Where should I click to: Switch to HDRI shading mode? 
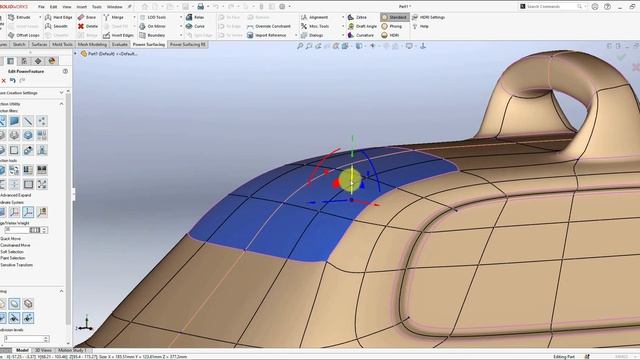coord(390,35)
